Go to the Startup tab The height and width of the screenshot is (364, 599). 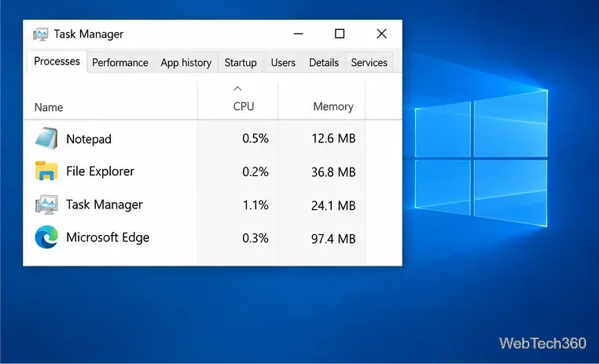pyautogui.click(x=241, y=63)
